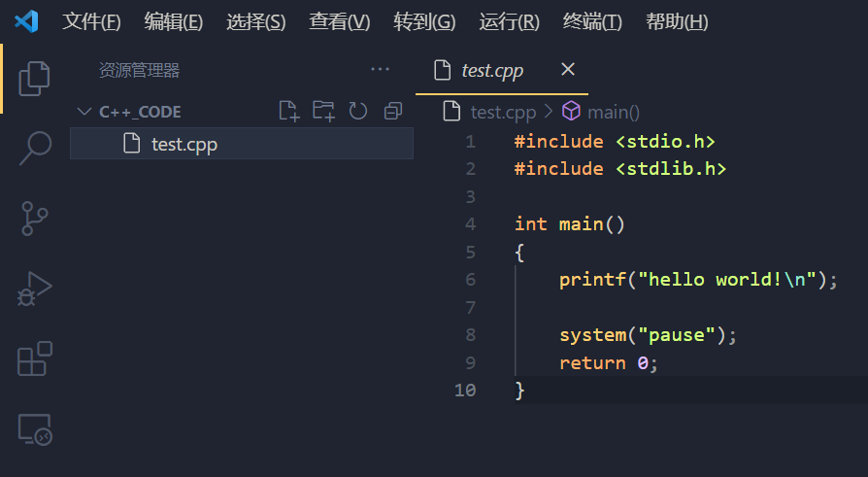Place cursor on #include <stdio.h> line
The width and height of the screenshot is (868, 477).
(615, 141)
